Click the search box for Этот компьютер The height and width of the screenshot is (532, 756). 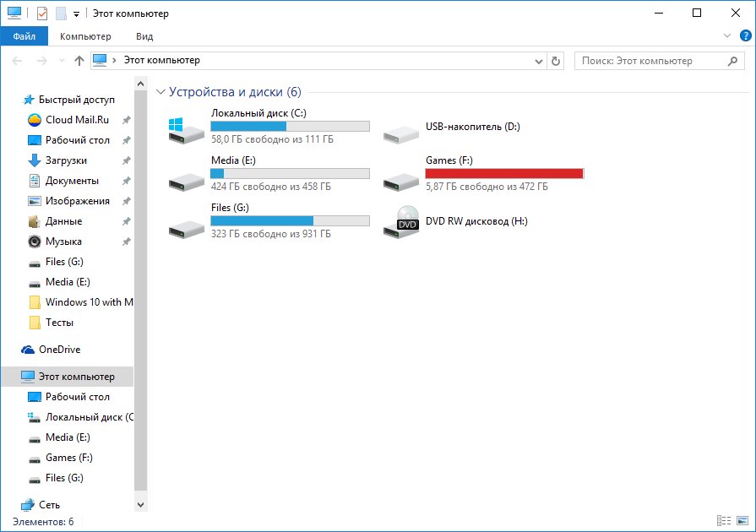(x=649, y=61)
